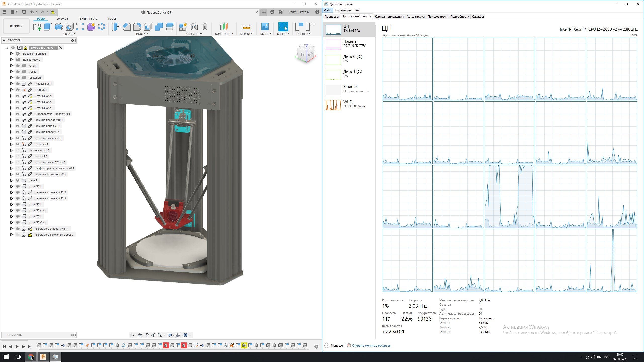Switch to Процессы tab in Task Manager
The image size is (644, 362).
331,17
